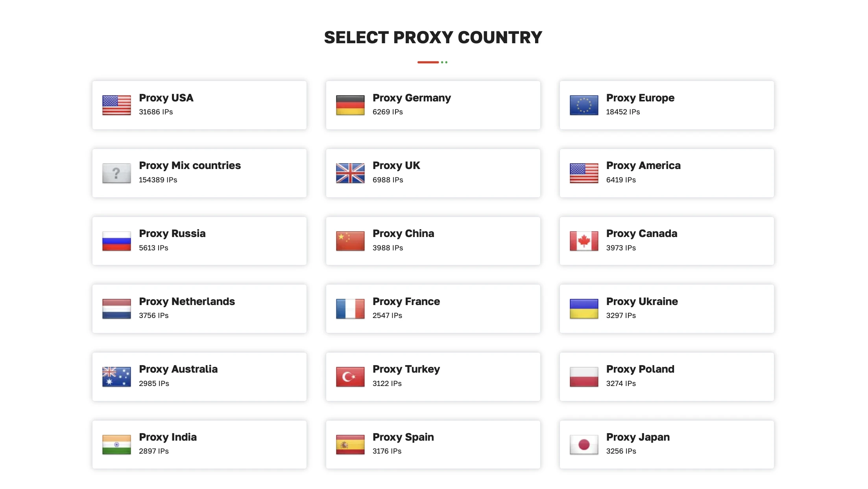This screenshot has width=868, height=489.
Task: Click the Canada maple leaf flag icon
Action: pyautogui.click(x=584, y=241)
